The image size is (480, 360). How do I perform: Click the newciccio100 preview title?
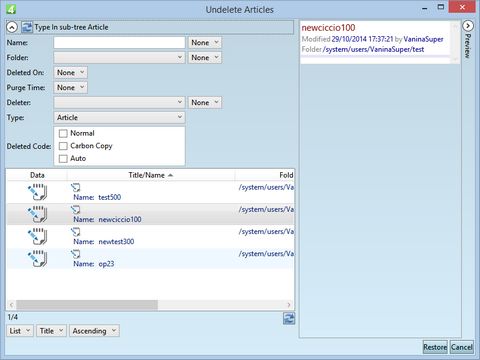pos(328,28)
